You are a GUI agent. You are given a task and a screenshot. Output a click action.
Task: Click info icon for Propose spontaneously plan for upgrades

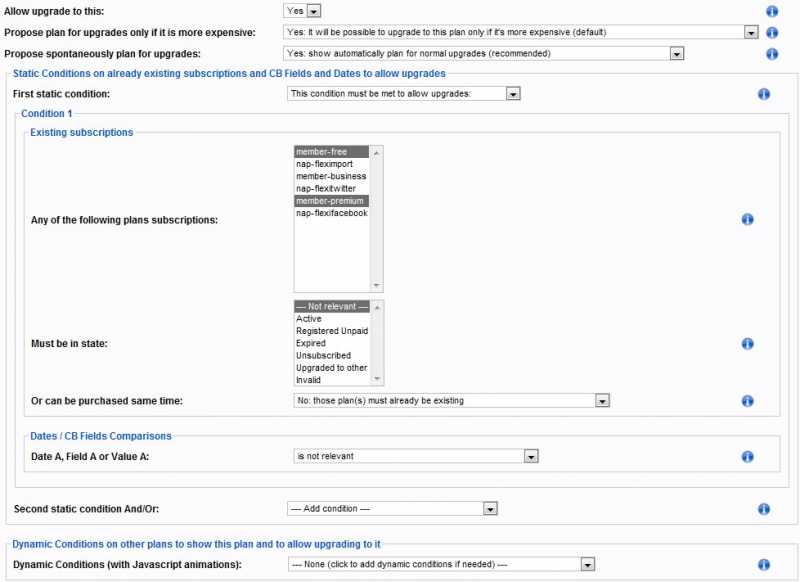pos(772,54)
